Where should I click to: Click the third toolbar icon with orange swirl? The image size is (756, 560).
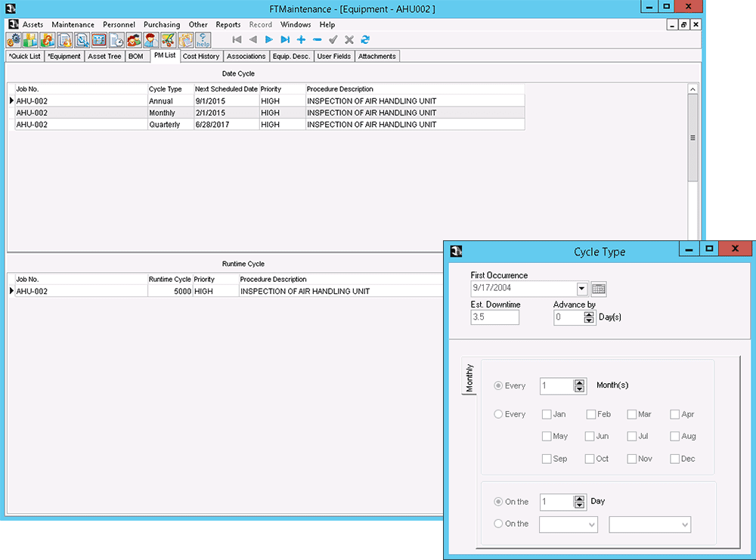pos(47,40)
